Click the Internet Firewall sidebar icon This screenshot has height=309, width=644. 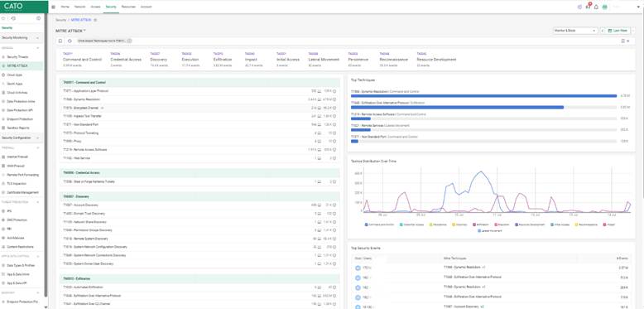[3, 157]
